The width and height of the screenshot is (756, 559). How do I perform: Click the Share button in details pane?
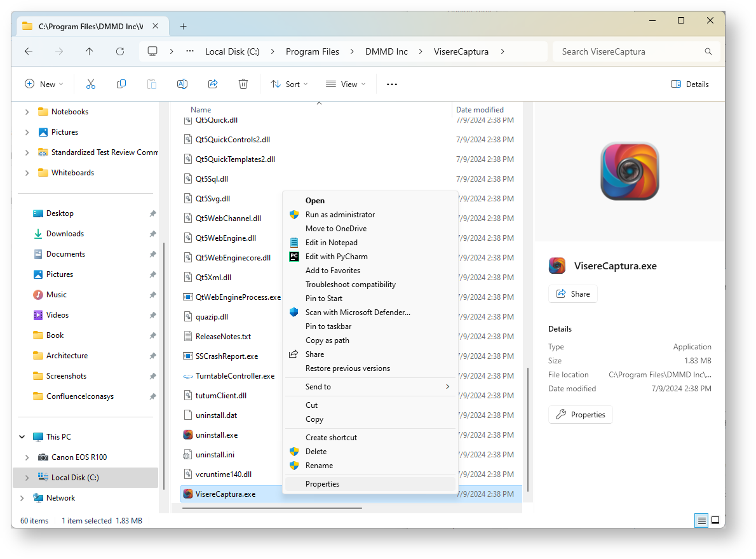coord(573,294)
